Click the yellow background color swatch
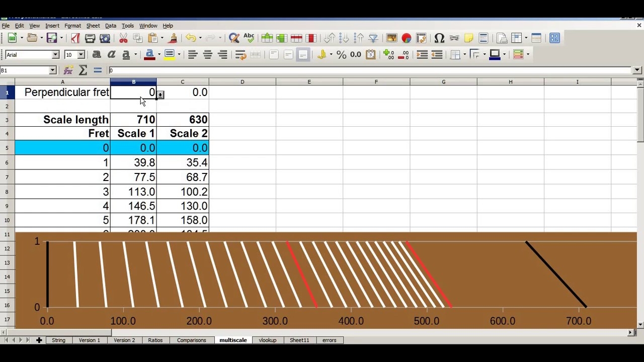The image size is (644, 362). tap(169, 55)
